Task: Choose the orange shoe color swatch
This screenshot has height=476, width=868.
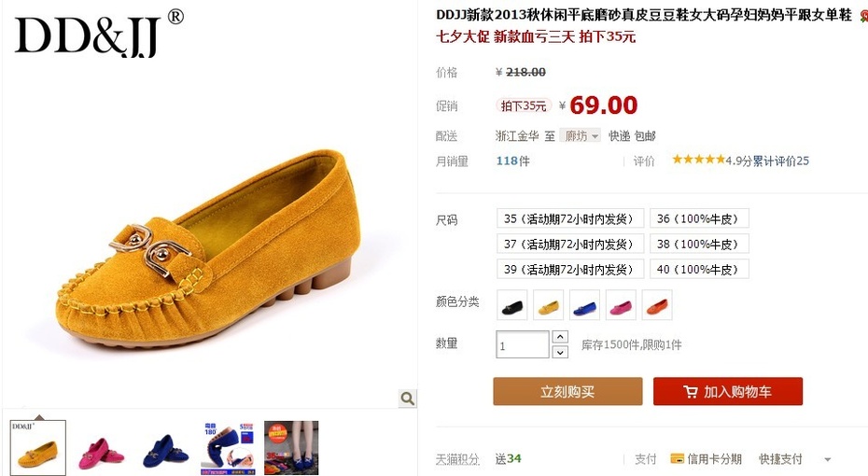Action: (657, 305)
